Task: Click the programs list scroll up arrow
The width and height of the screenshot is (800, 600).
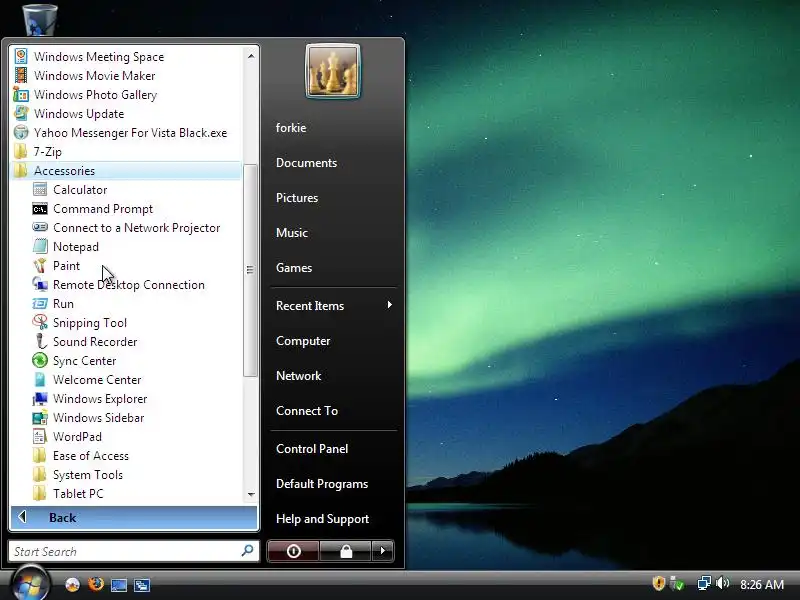Action: [x=251, y=56]
